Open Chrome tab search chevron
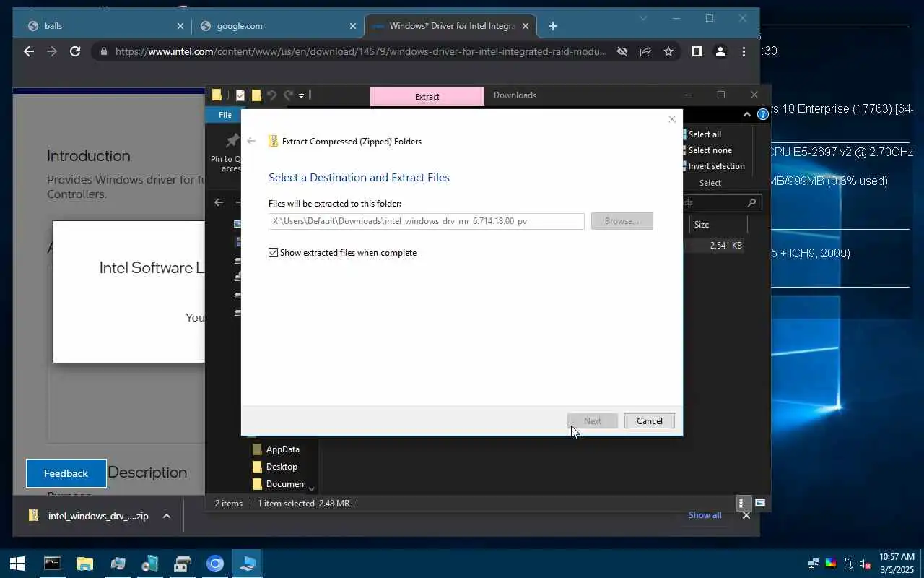Viewport: 924px width, 578px height. (x=643, y=18)
